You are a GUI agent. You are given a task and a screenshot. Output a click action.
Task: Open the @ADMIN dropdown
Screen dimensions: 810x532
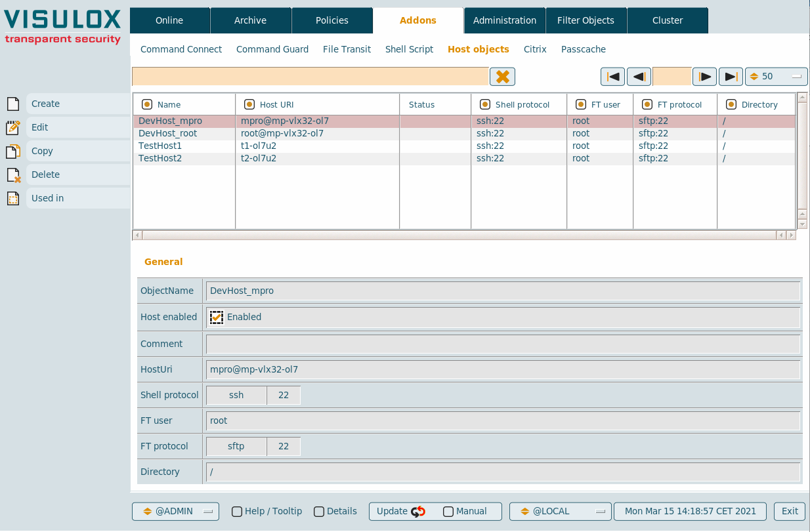coord(175,512)
